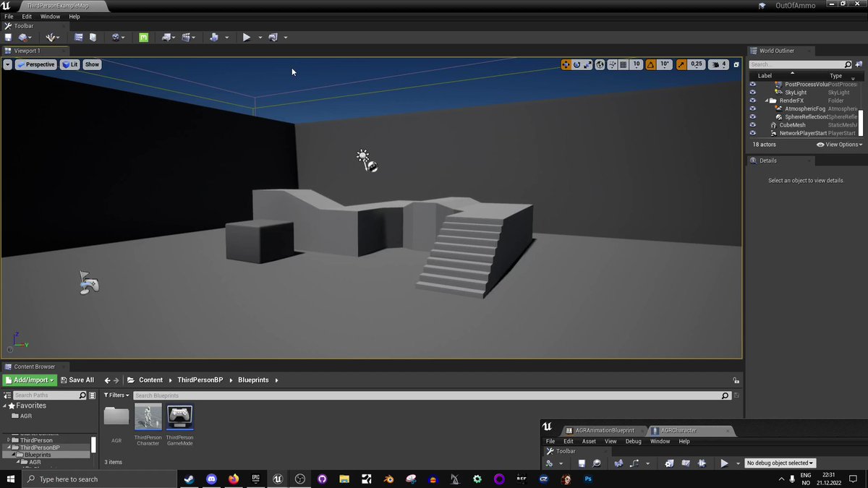Select the scale transform tool in viewport
The height and width of the screenshot is (488, 868).
[x=587, y=64]
